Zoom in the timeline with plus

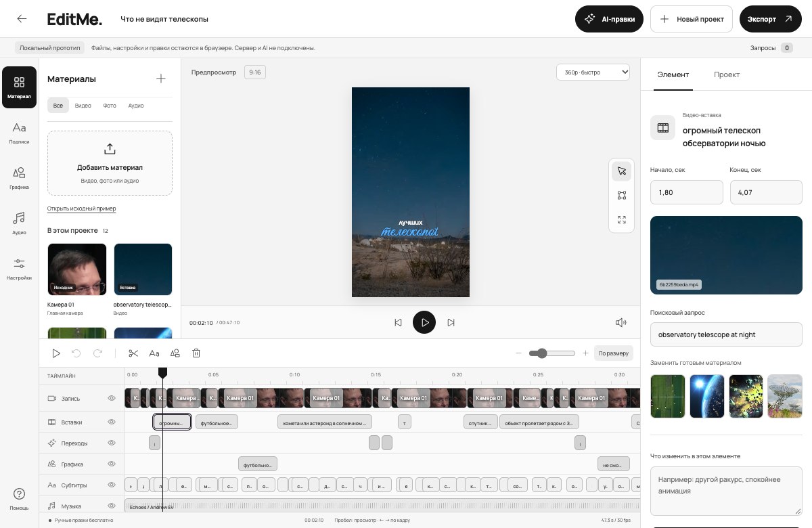585,353
